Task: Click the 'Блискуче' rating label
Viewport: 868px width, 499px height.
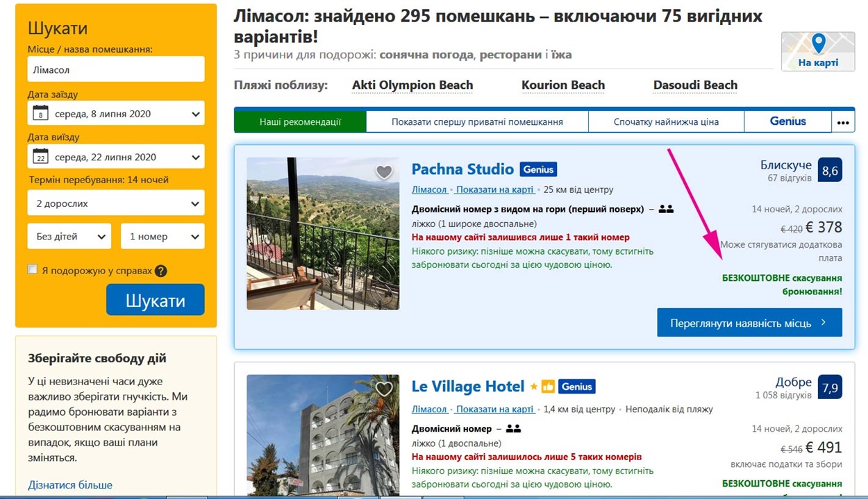Action: point(786,165)
